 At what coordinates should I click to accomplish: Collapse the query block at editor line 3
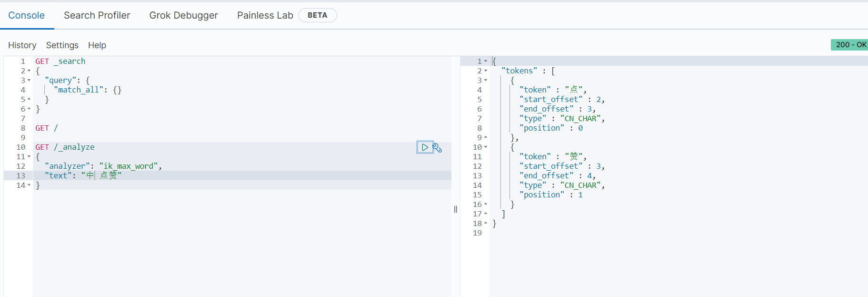coord(29,81)
